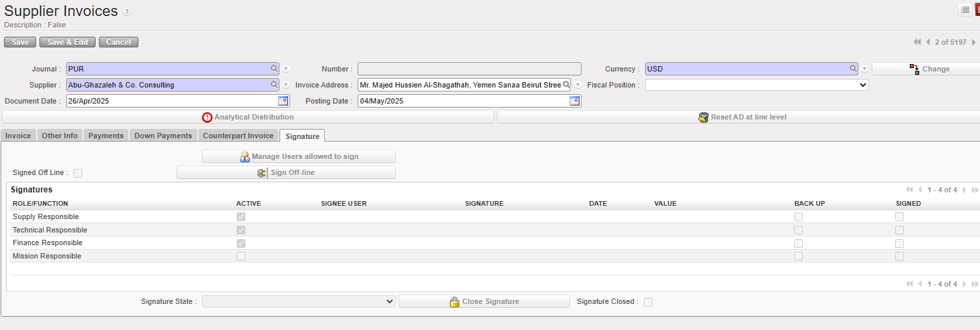Viewport: 980px width, 330px height.
Task: Click the red Analytical Distribution warning icon
Action: tap(207, 117)
